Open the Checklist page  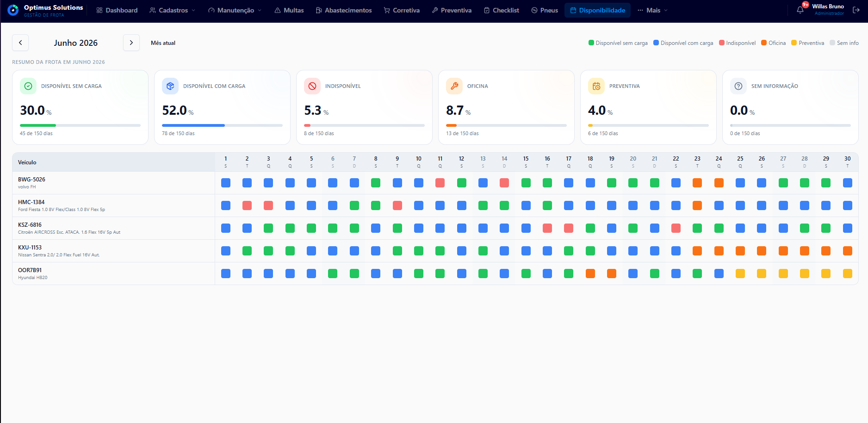point(502,10)
